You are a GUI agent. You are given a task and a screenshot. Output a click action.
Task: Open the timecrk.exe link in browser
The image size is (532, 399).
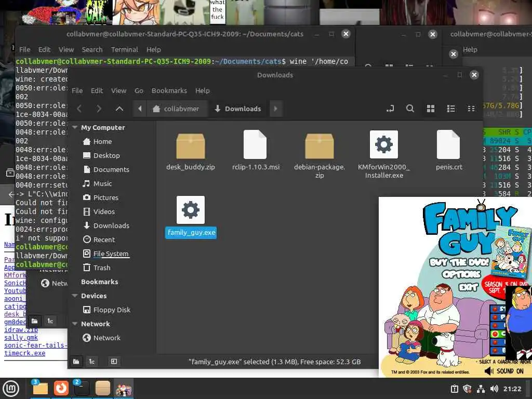(x=24, y=353)
